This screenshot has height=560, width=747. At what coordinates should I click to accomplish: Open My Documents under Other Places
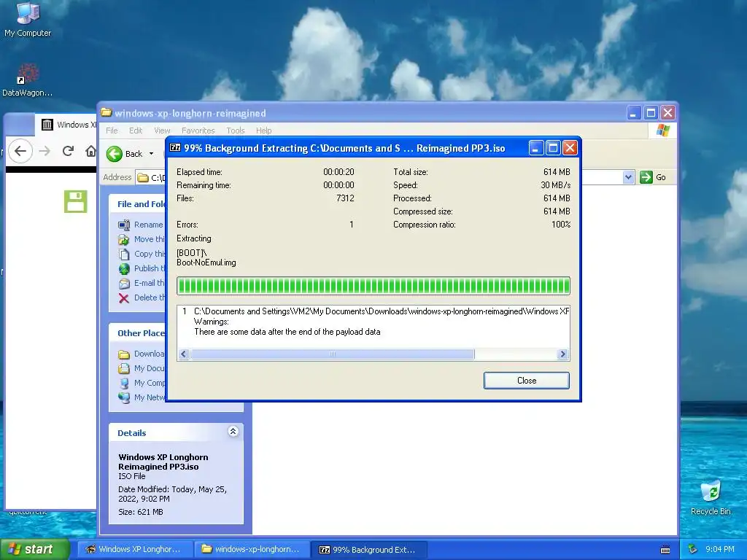pyautogui.click(x=149, y=368)
